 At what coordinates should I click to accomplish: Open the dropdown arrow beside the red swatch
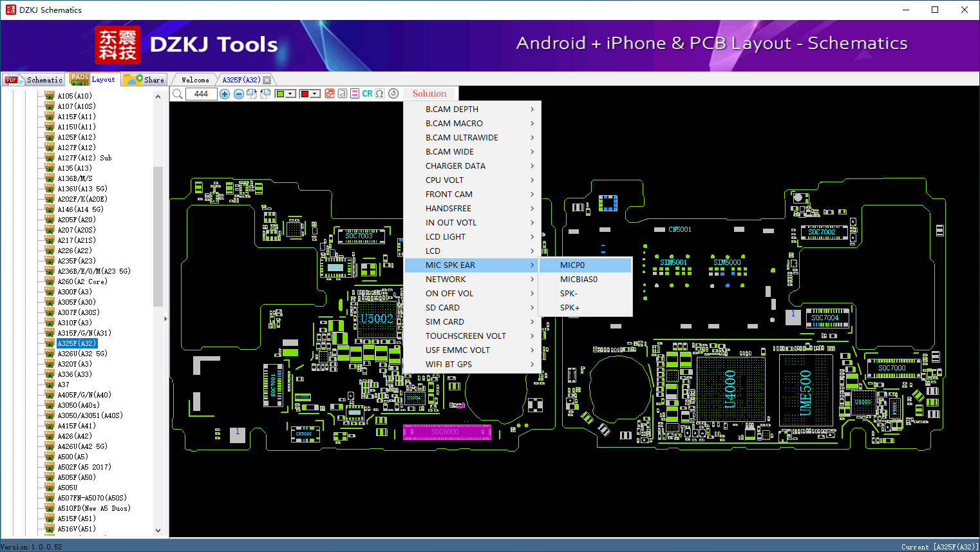tap(315, 94)
